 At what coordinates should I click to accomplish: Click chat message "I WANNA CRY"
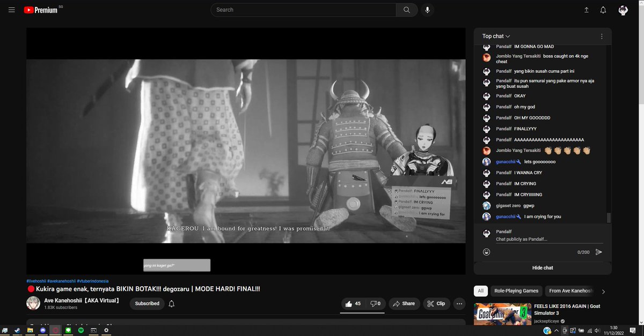[x=528, y=173]
